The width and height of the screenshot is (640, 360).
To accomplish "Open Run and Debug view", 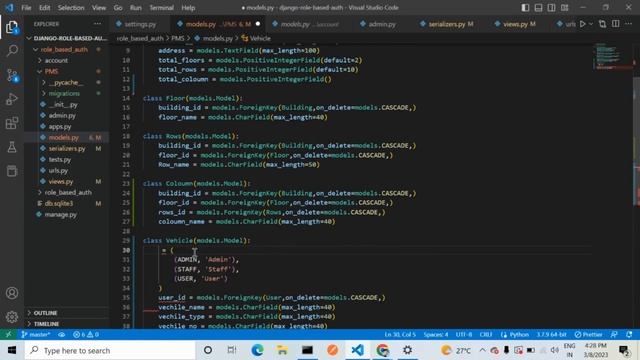I will [x=12, y=99].
